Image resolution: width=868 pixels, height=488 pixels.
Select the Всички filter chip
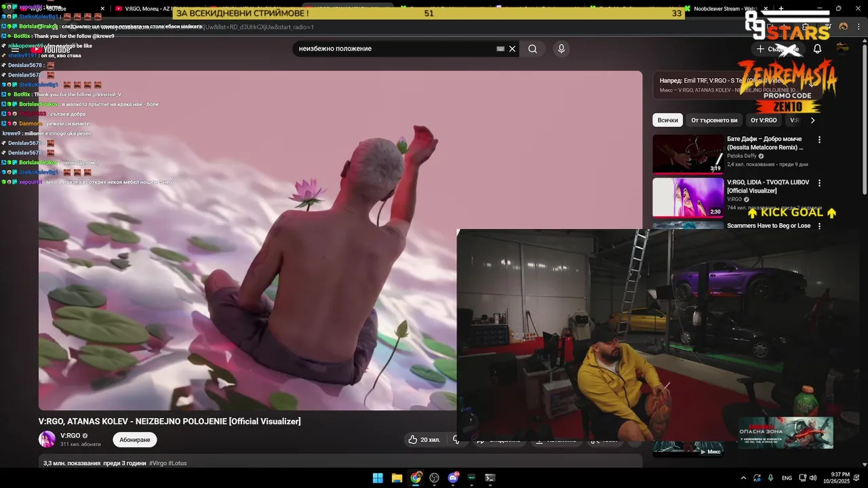click(x=667, y=120)
